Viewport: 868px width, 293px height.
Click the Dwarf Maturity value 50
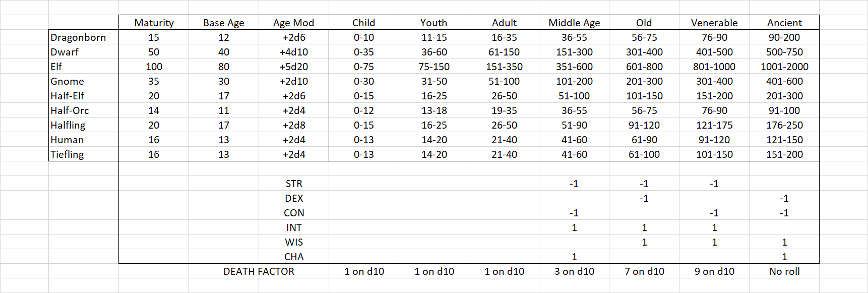tap(154, 52)
